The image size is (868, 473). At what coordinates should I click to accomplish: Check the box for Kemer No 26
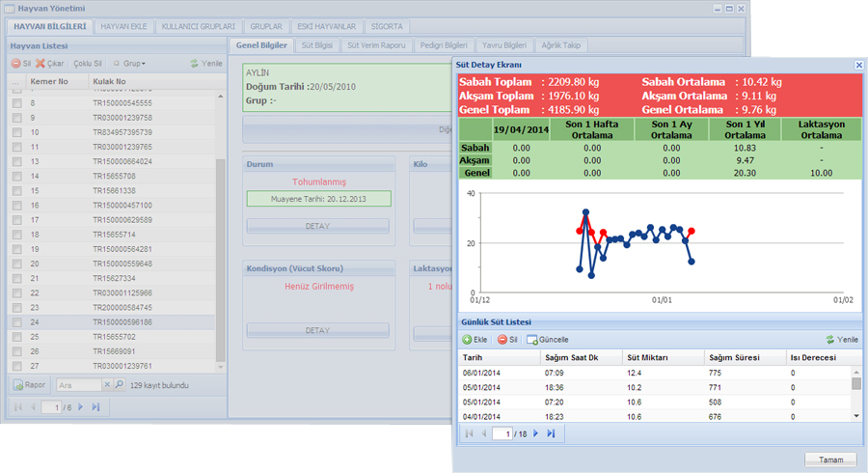pyautogui.click(x=17, y=351)
